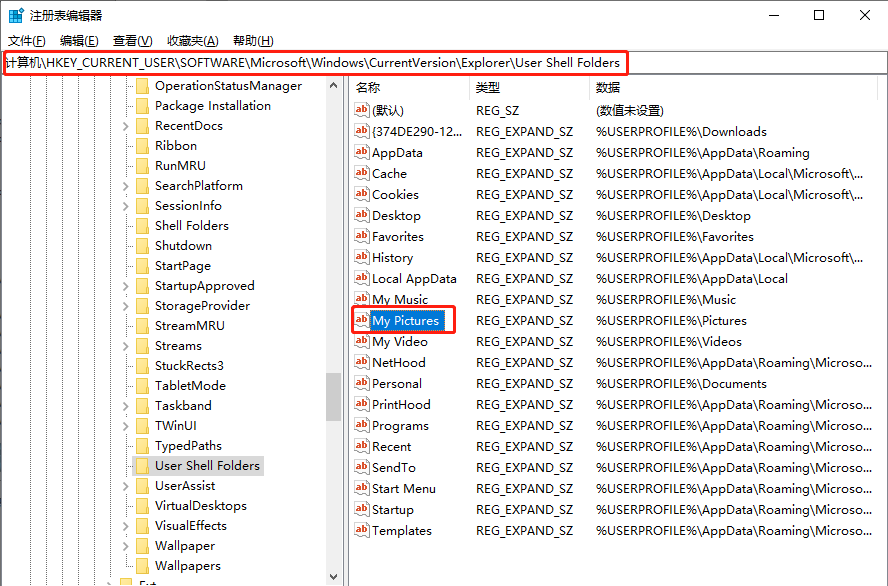Select the User Shell Folders key
The image size is (888, 586).
point(207,466)
